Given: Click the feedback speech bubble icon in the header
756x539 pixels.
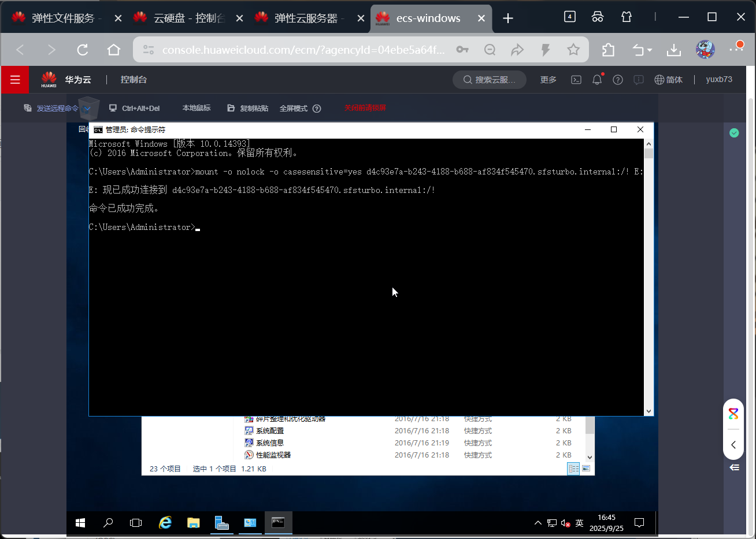Looking at the screenshot, I should pos(639,80).
